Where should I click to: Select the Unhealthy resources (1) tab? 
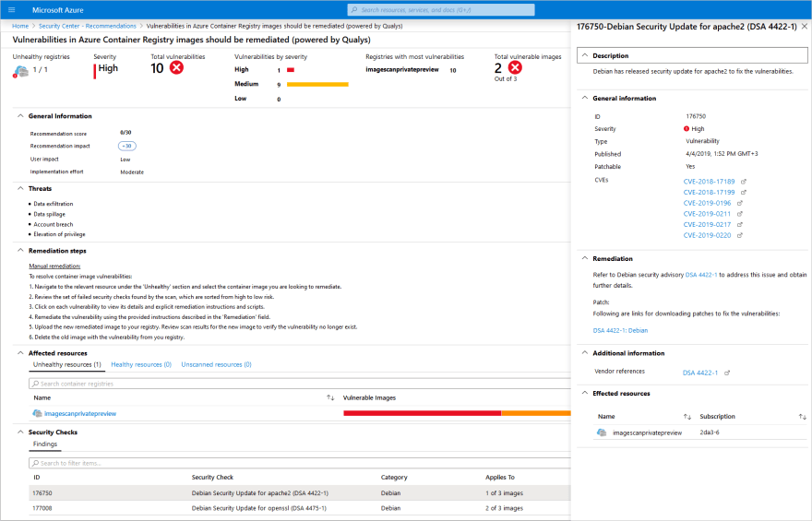[x=66, y=365]
